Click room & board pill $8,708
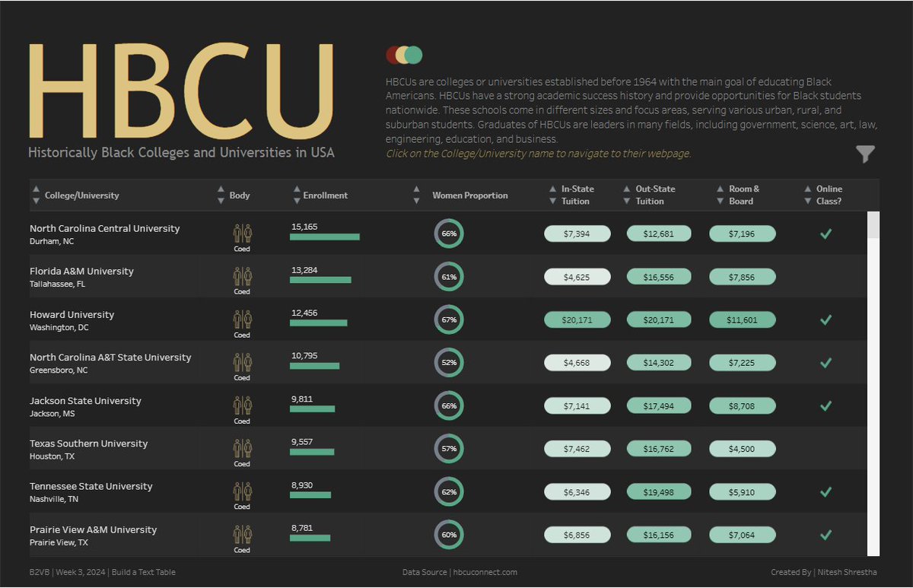This screenshot has height=588, width=913. point(742,406)
